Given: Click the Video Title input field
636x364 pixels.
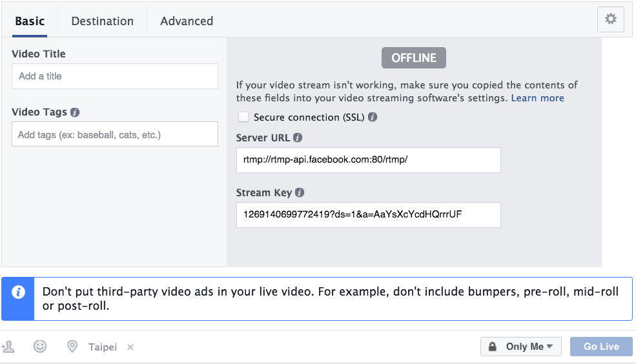Looking at the screenshot, I should pos(115,76).
